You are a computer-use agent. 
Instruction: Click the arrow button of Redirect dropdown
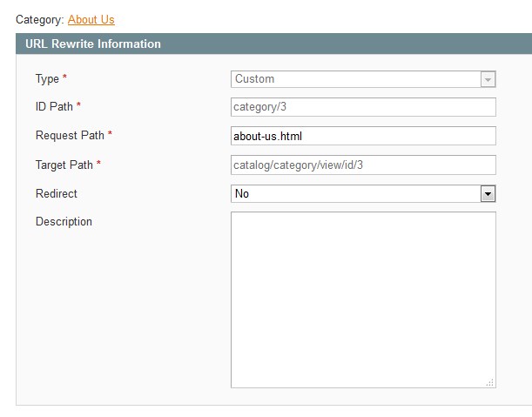tap(488, 194)
